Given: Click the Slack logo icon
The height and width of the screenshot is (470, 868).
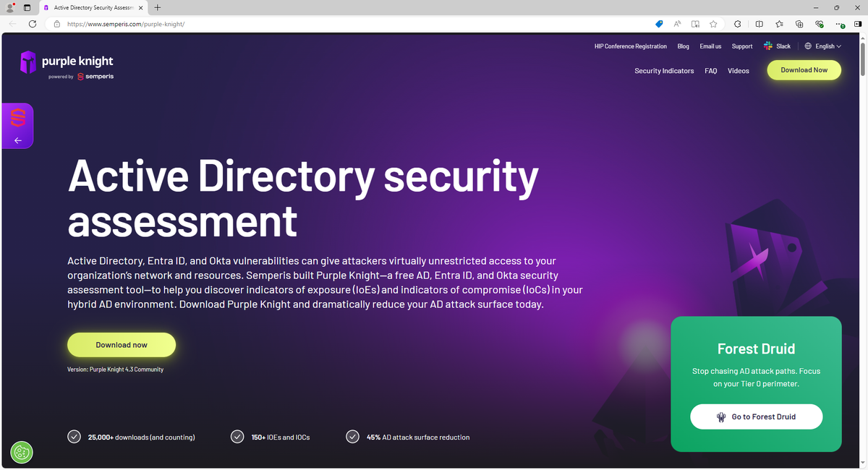Looking at the screenshot, I should [768, 46].
